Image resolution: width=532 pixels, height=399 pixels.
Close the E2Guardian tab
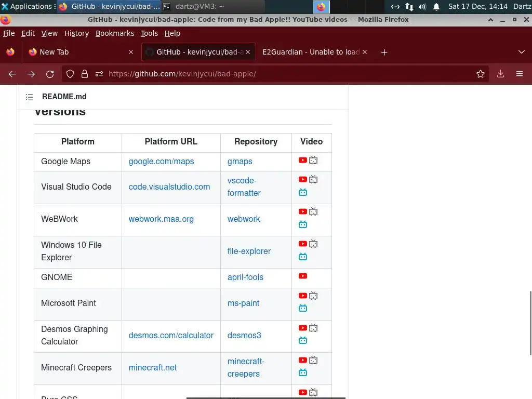[365, 52]
